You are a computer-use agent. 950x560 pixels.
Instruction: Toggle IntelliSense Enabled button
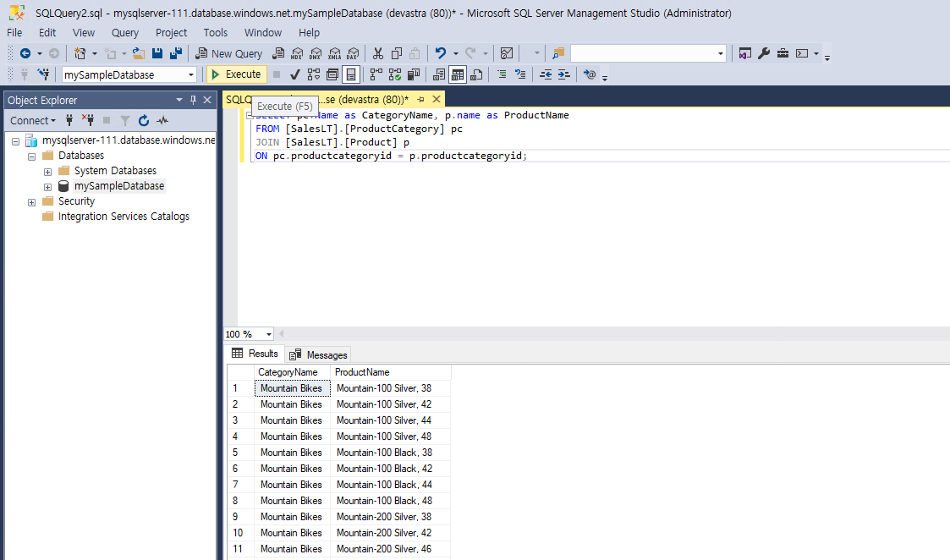pyautogui.click(x=351, y=74)
